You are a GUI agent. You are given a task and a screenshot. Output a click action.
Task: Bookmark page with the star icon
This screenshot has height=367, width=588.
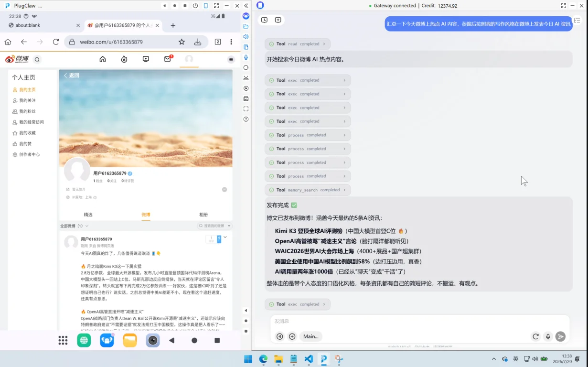[182, 42]
